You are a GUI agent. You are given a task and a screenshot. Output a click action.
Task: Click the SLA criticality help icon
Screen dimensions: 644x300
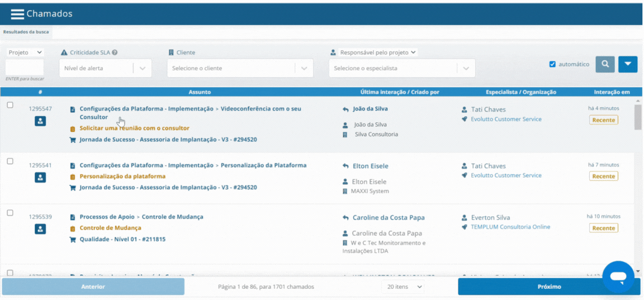tap(115, 53)
